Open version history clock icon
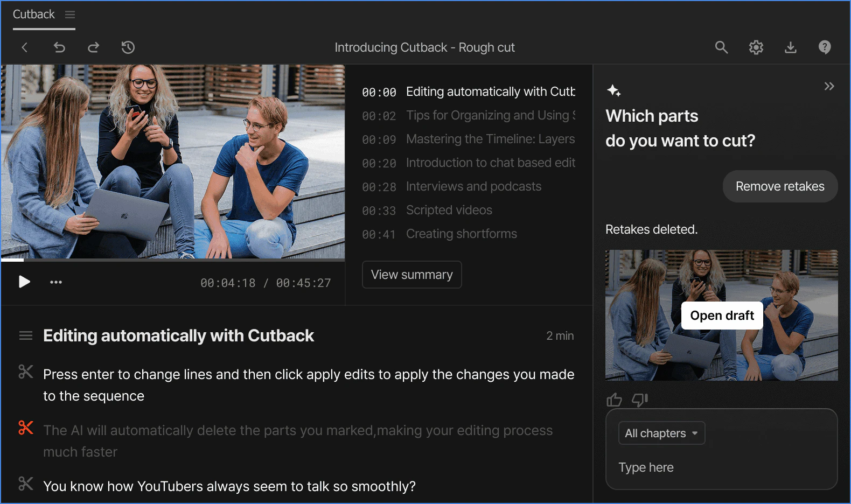851x504 pixels. tap(128, 47)
